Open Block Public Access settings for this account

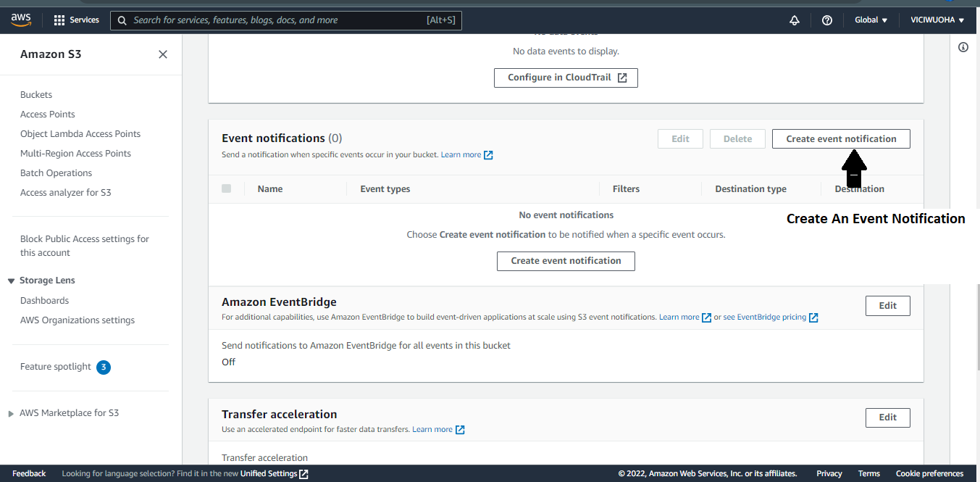85,246
